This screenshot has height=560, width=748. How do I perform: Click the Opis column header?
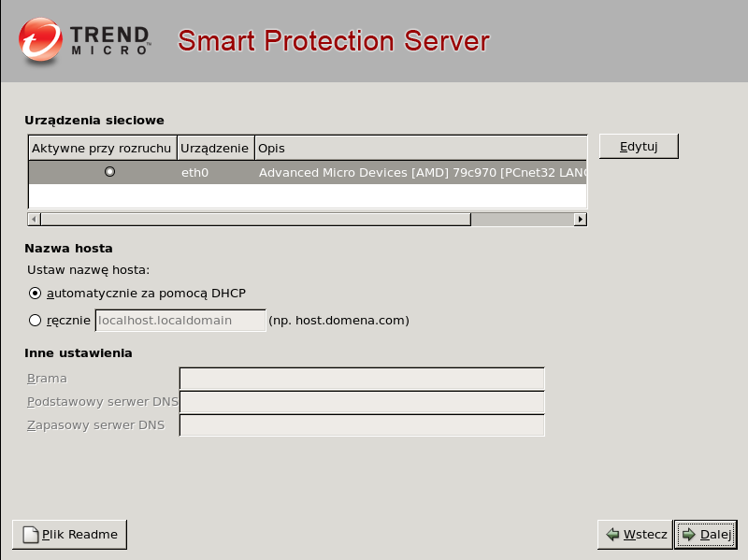[421, 149]
